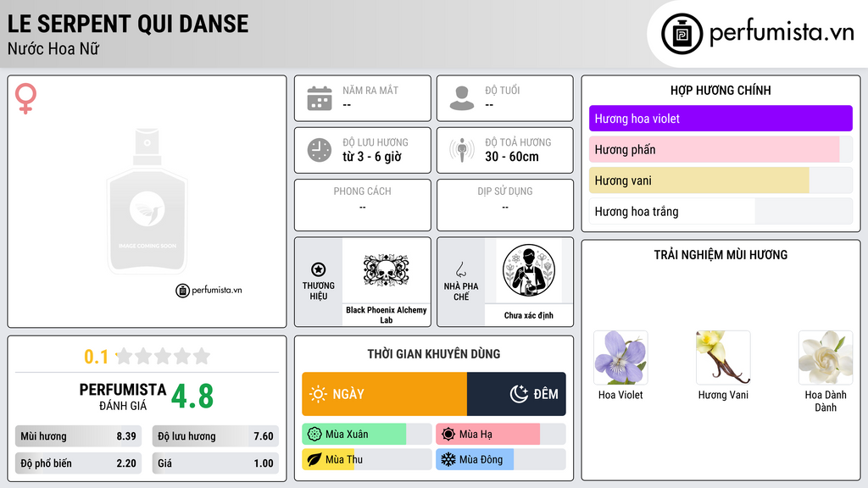Click the Chưa xác định perfumer label

pyautogui.click(x=529, y=315)
